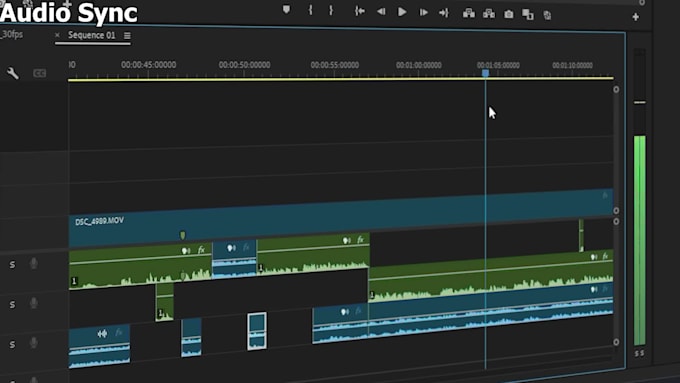Open the comparison view icon
Image resolution: width=680 pixels, height=383 pixels.
(528, 15)
